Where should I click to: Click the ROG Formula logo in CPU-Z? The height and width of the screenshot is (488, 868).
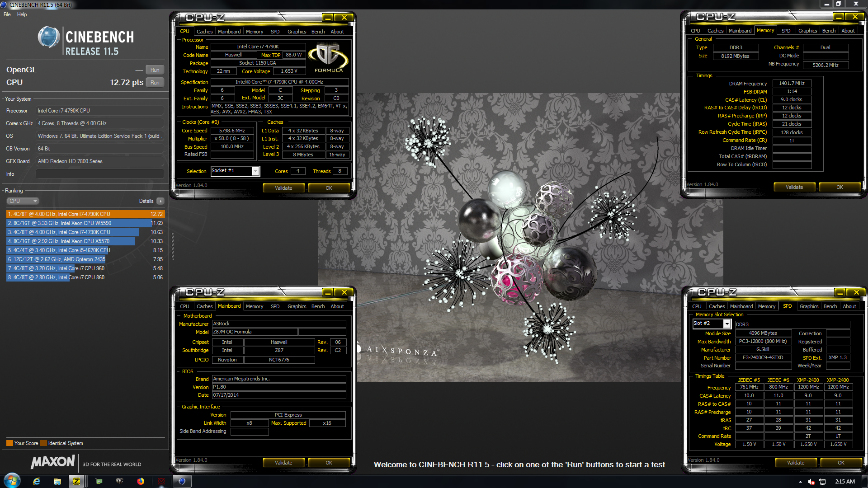point(328,57)
